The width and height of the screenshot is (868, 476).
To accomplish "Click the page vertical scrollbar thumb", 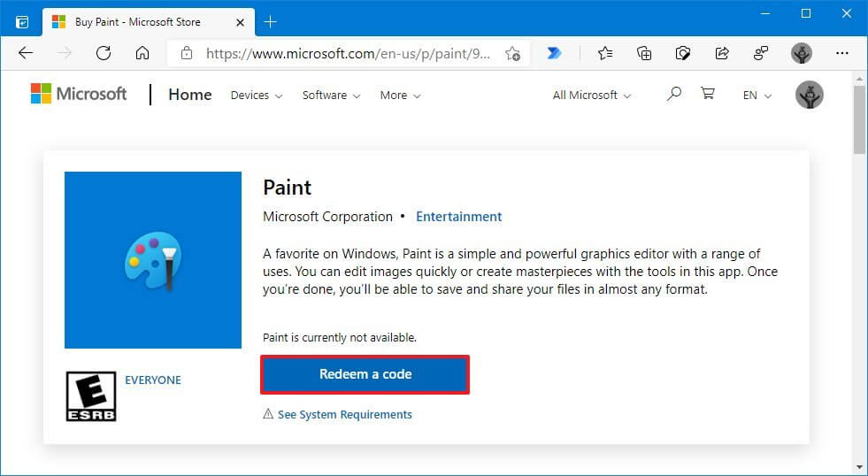I will pos(859,119).
